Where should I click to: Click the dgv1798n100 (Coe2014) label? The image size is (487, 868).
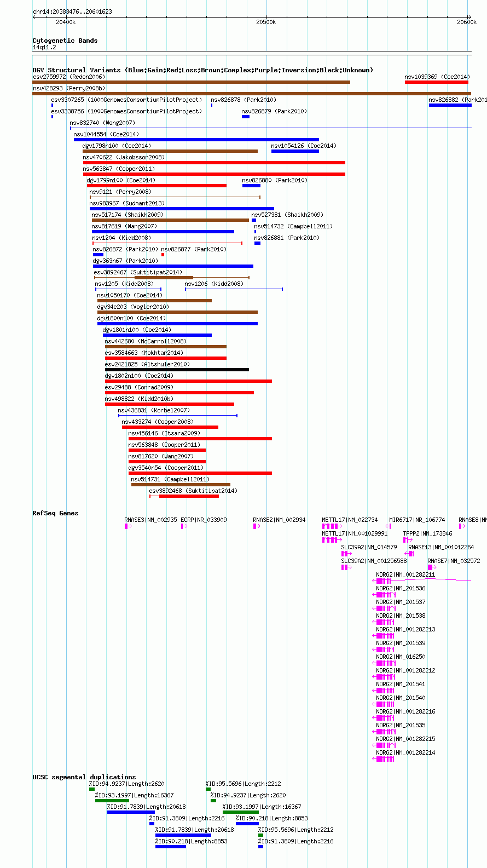[117, 146]
